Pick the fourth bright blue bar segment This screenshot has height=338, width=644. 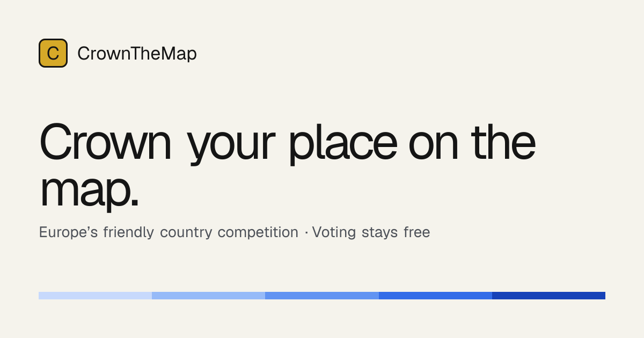[x=435, y=296]
